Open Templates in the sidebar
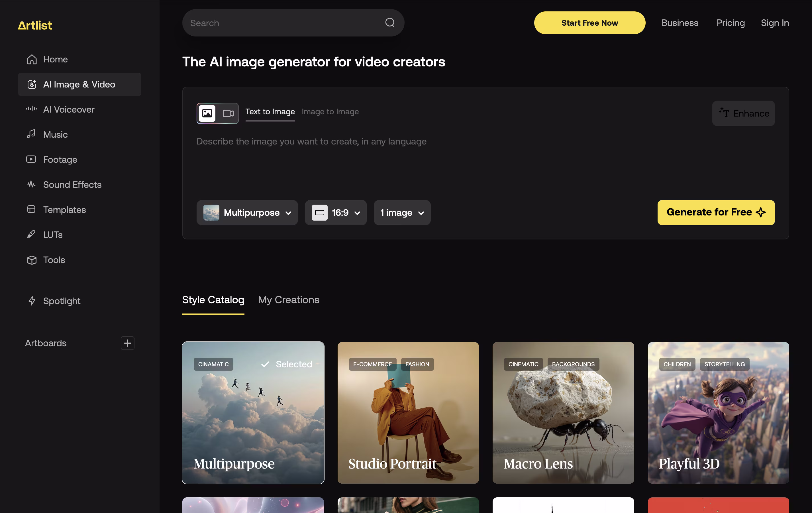The width and height of the screenshot is (812, 513). click(x=79, y=210)
